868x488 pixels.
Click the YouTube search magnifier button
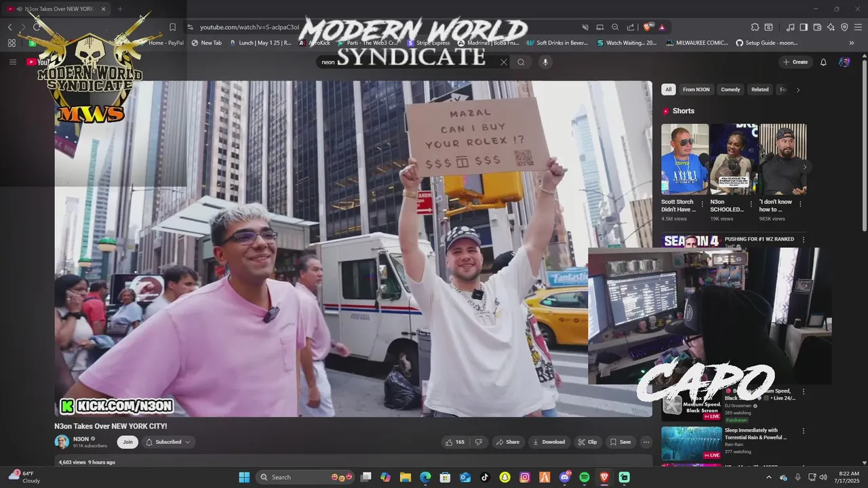[521, 62]
